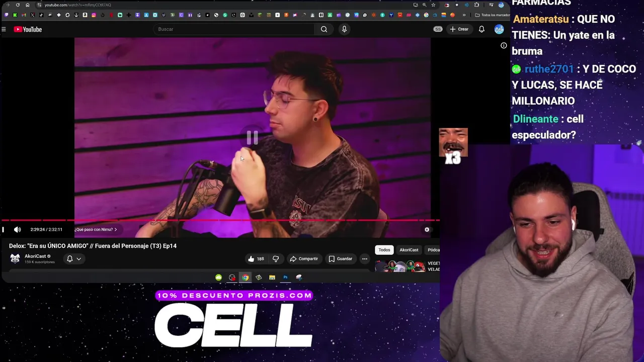Viewport: 644px width, 362px height.
Task: Open the more actions three-dot menu
Action: 365,259
